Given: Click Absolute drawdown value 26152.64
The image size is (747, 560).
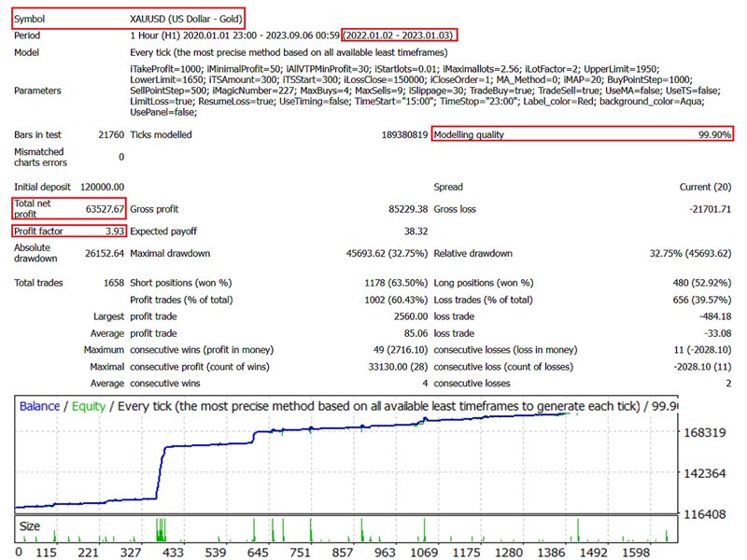Looking at the screenshot, I should point(105,253).
